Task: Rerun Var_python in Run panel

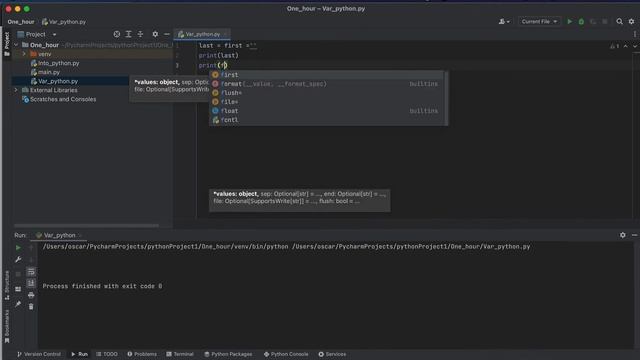Action: pyautogui.click(x=18, y=248)
